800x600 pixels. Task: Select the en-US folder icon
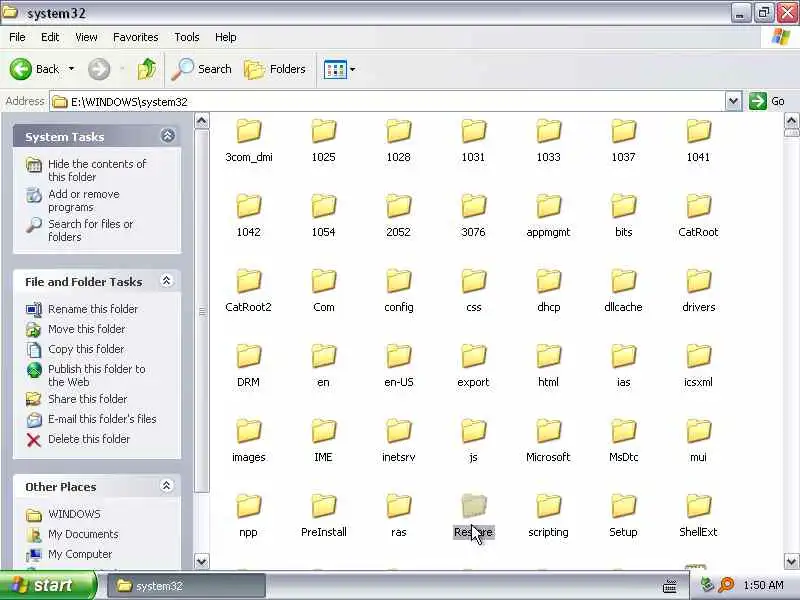(399, 356)
